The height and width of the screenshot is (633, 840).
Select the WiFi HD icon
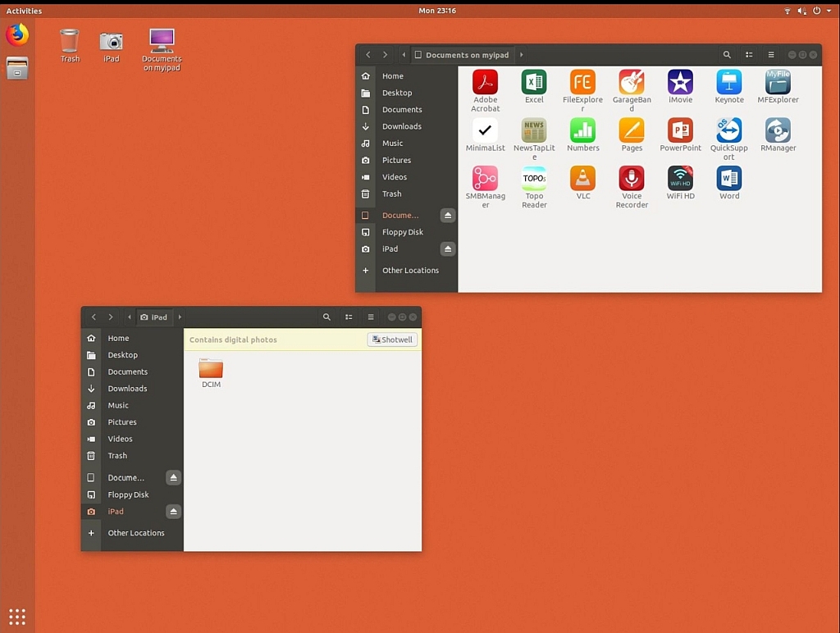click(680, 178)
